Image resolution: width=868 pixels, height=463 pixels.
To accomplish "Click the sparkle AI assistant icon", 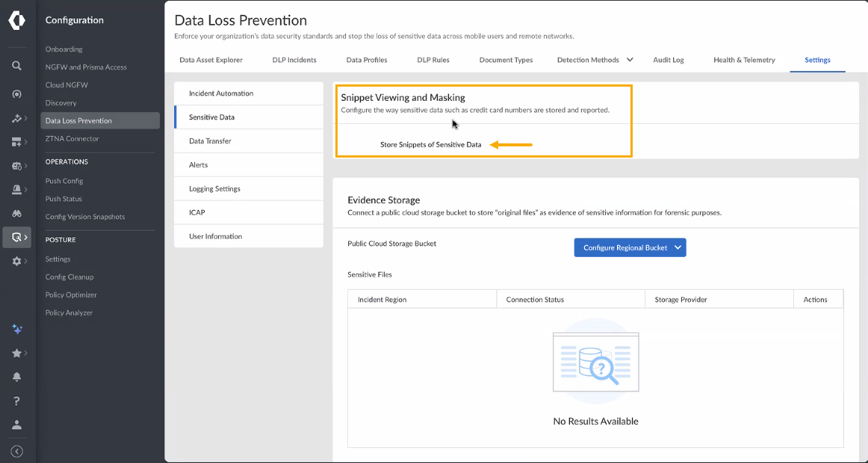I will point(16,329).
